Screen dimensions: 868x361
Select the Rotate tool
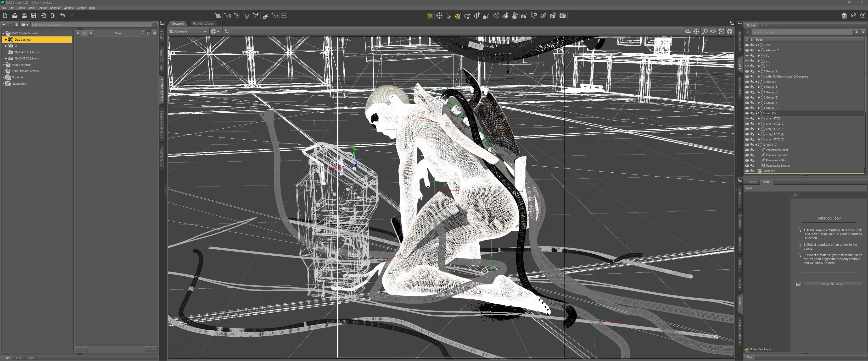coord(467,15)
